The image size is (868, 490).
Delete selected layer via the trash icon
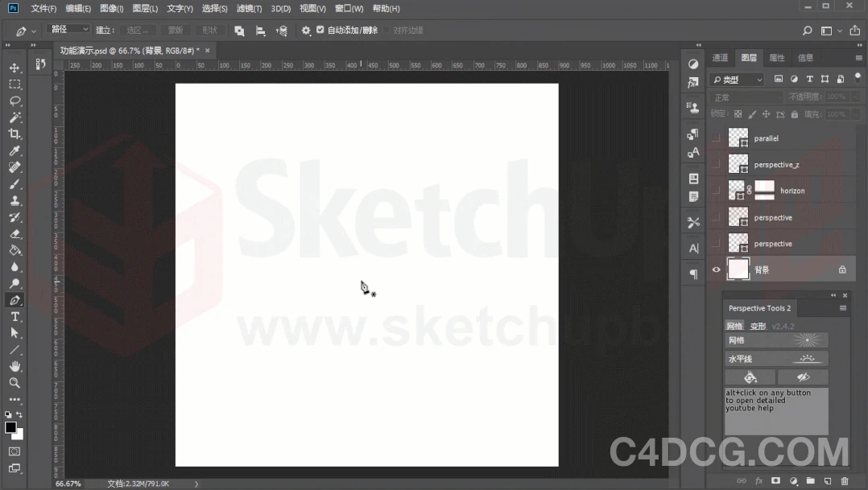coord(845,480)
